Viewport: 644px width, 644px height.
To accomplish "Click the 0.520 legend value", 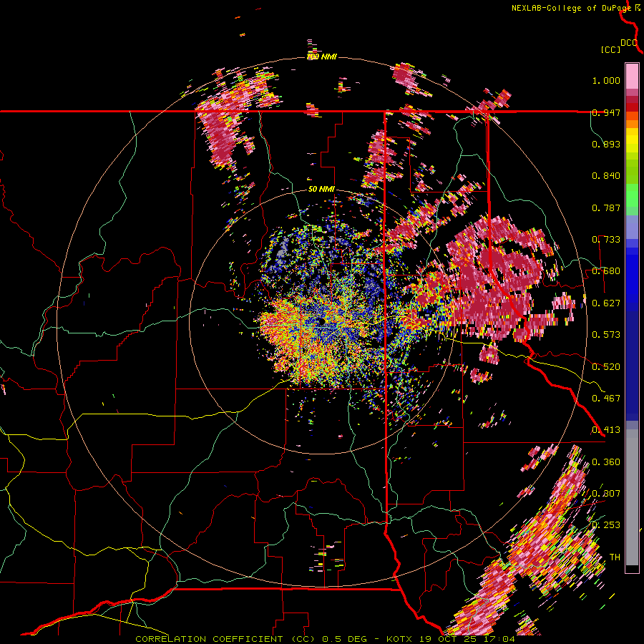I will [x=606, y=367].
